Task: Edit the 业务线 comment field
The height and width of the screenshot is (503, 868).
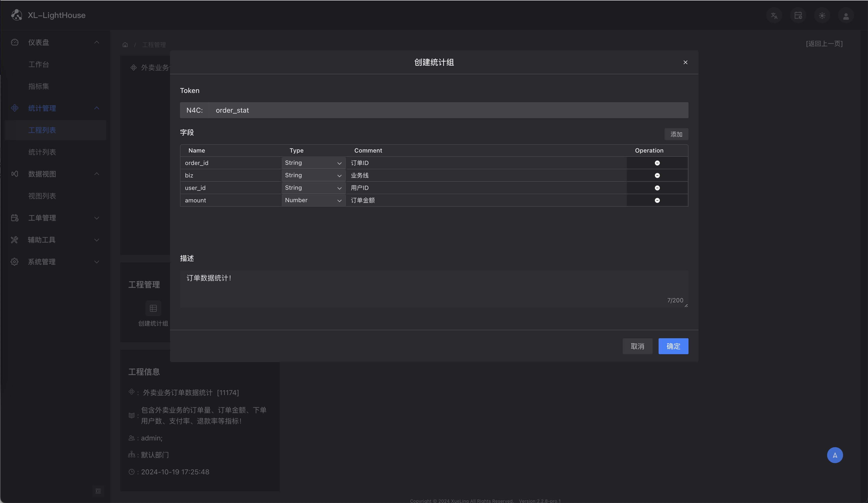Action: point(486,175)
